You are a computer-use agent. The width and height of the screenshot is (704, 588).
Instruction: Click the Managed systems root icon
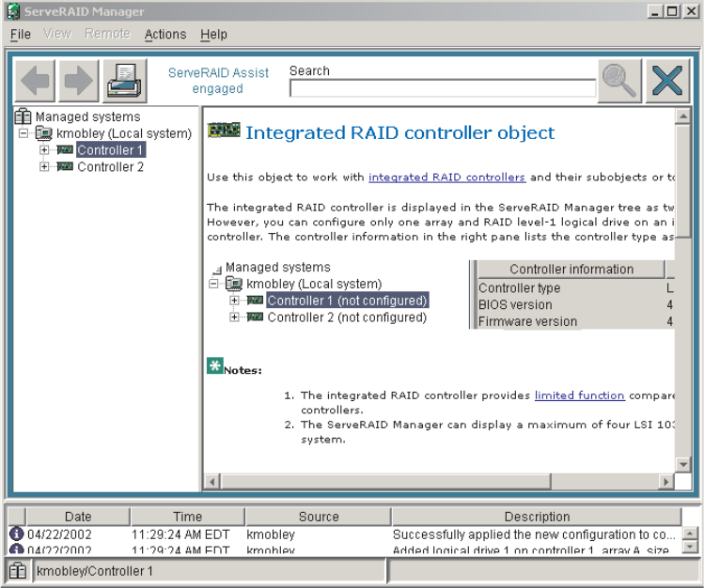pyautogui.click(x=23, y=117)
